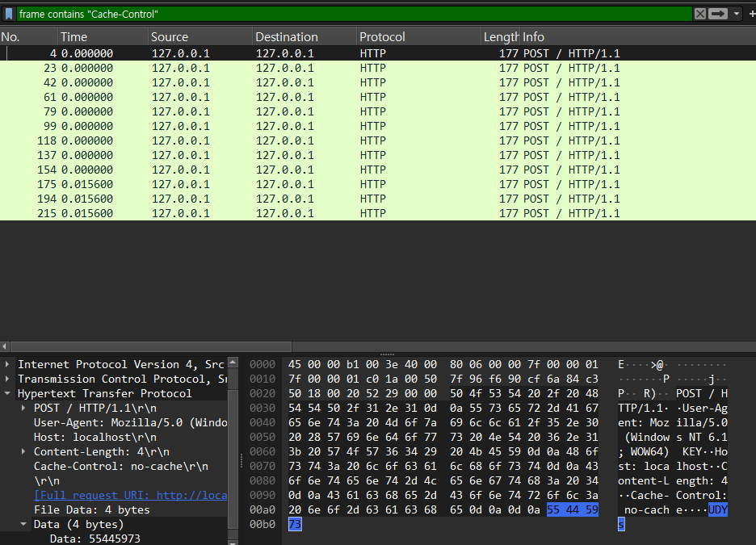Select the User-Agent: Mozilla/5.0 field
The height and width of the screenshot is (545, 756).
point(130,422)
